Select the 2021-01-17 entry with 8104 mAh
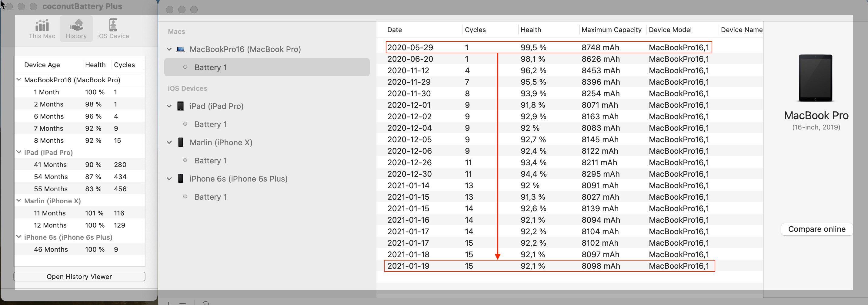 (569, 231)
